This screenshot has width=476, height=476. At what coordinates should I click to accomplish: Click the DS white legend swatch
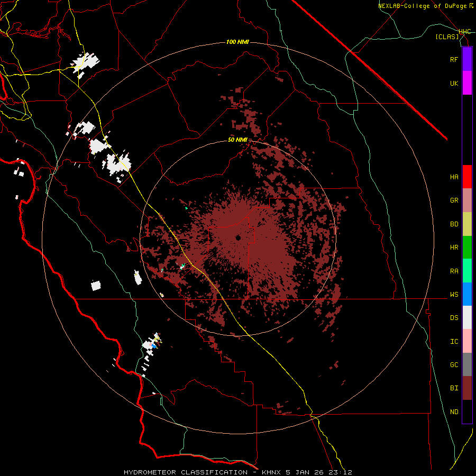[x=467, y=317]
